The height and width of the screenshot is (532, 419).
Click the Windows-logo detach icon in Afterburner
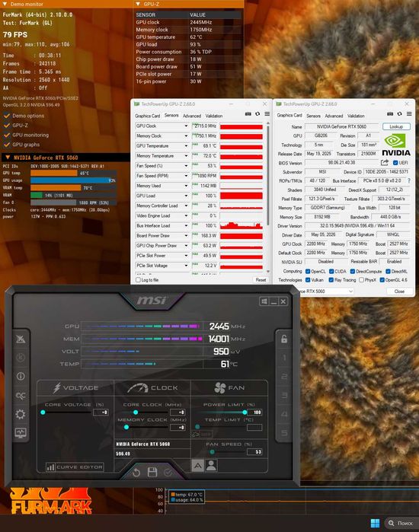(x=264, y=301)
